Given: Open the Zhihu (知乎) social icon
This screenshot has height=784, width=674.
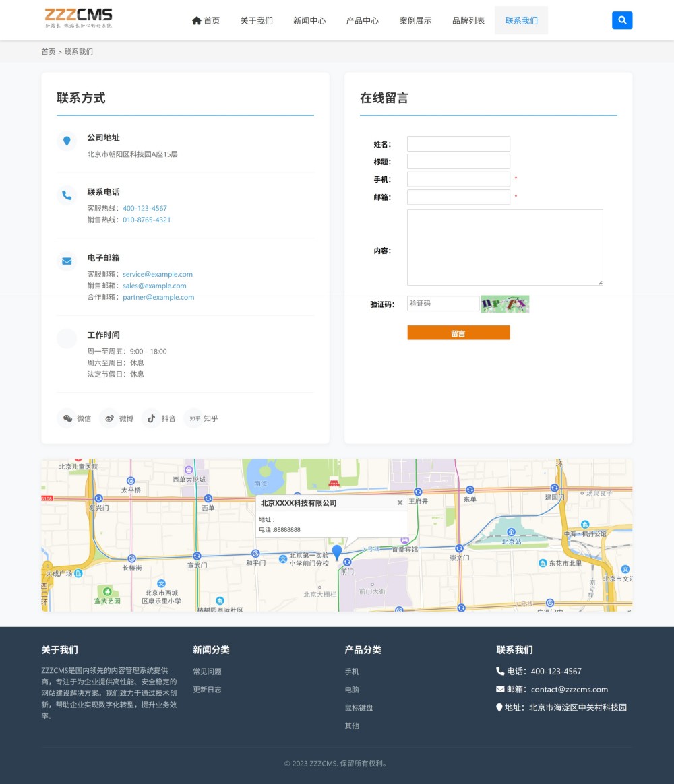Looking at the screenshot, I should tap(194, 418).
